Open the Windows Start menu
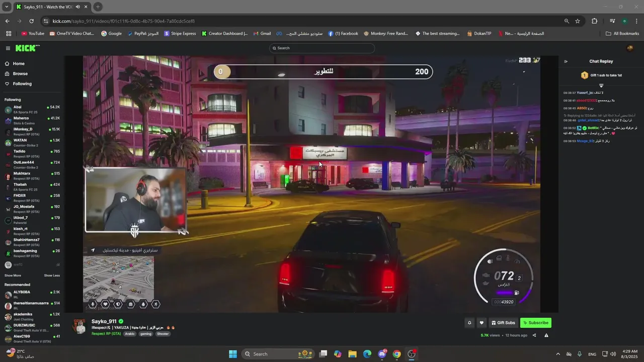Image resolution: width=644 pixels, height=362 pixels. click(233, 354)
